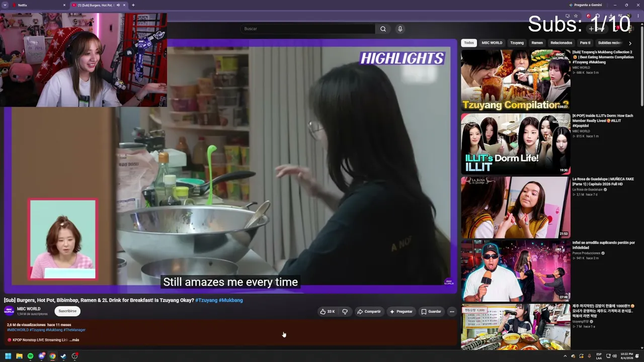Image resolution: width=644 pixels, height=362 pixels.
Task: Open the Tzuyang's Mukbang Collection 2 title
Action: point(603,57)
